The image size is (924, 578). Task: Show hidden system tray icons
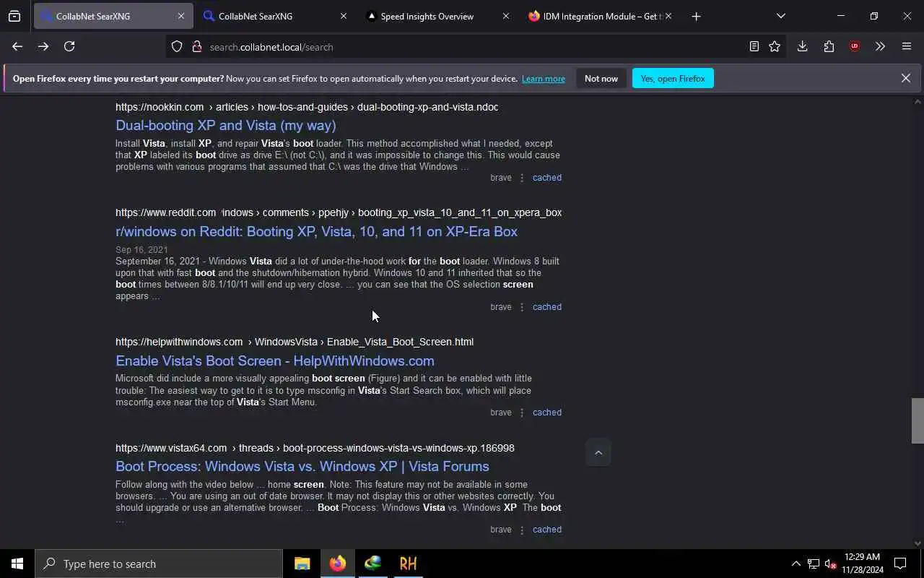796,564
